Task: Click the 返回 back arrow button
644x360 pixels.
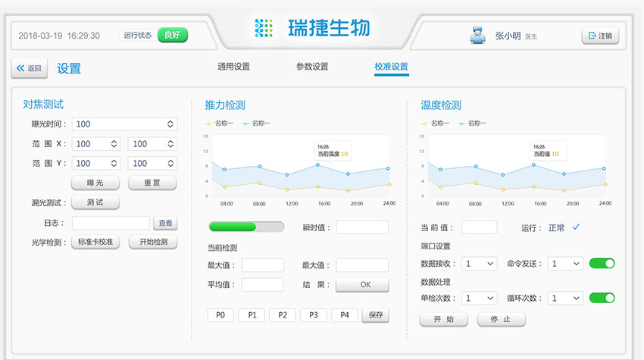Action: (30, 68)
